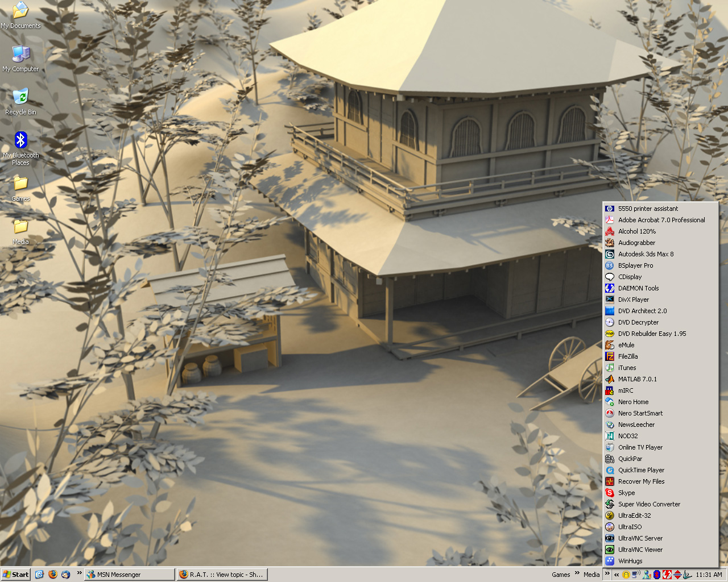The height and width of the screenshot is (582, 728).
Task: Click the Start button
Action: tap(15, 575)
